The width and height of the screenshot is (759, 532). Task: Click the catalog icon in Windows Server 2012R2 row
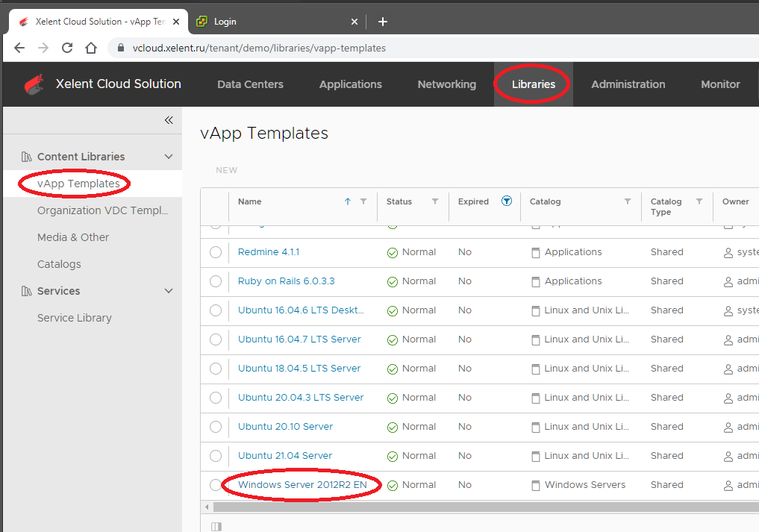click(536, 486)
